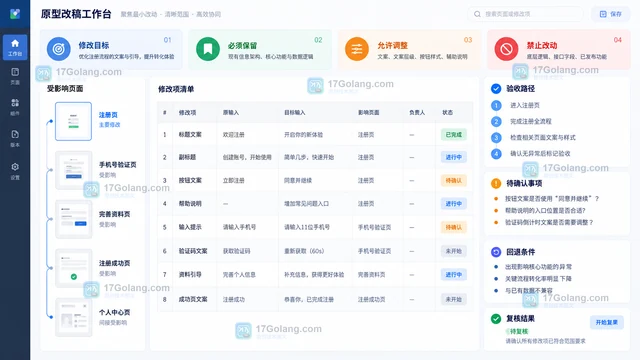640x360 pixels.
Task: Click the 验证码文案 cell
Action: tap(193, 251)
